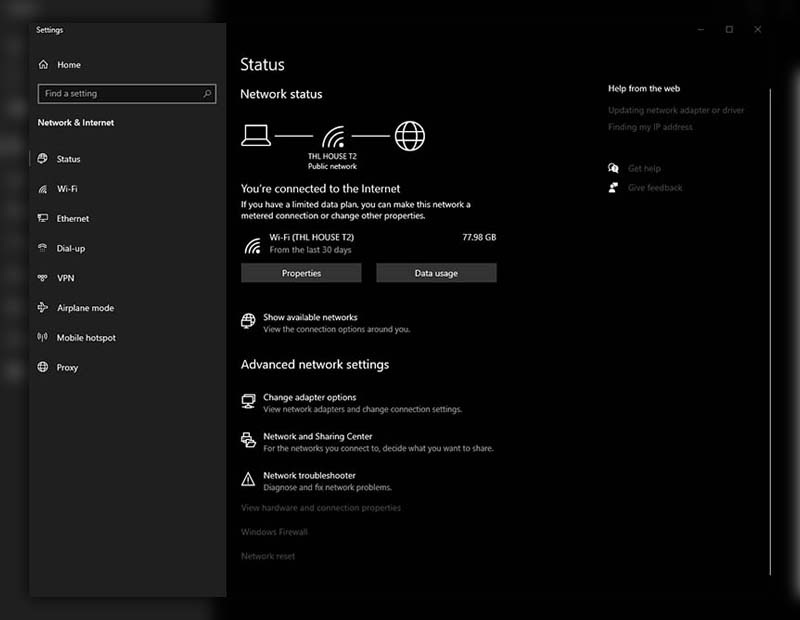Click the 'You're connected to the Internet' text

pyautogui.click(x=320, y=189)
